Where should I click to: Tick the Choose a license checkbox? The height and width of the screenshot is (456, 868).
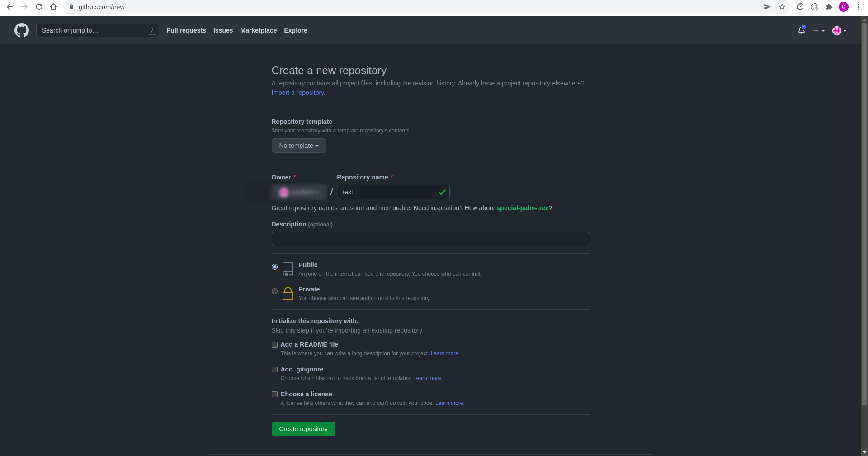[274, 395]
